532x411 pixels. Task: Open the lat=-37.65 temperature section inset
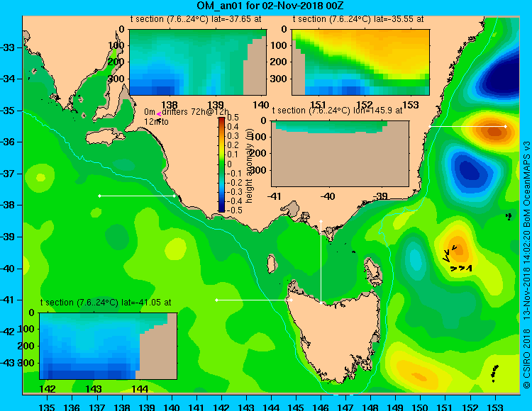tap(198, 62)
